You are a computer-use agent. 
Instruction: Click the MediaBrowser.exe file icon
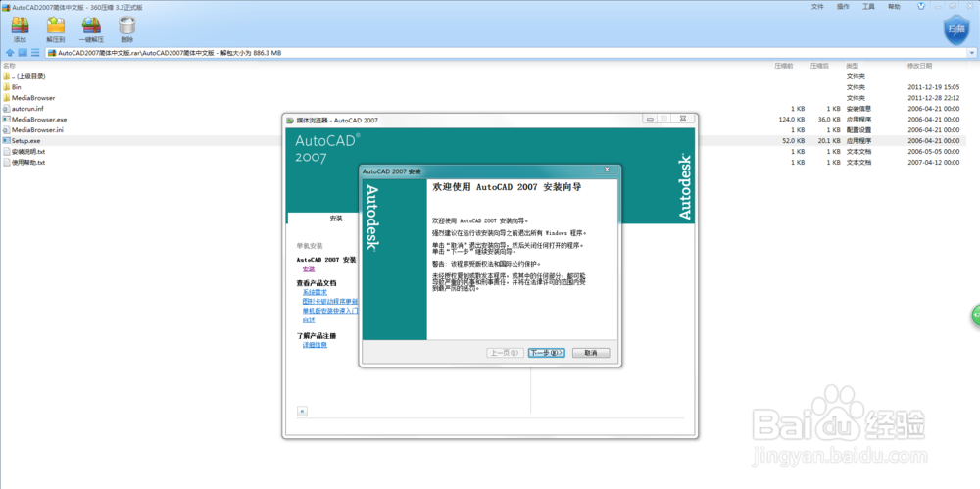(6, 119)
